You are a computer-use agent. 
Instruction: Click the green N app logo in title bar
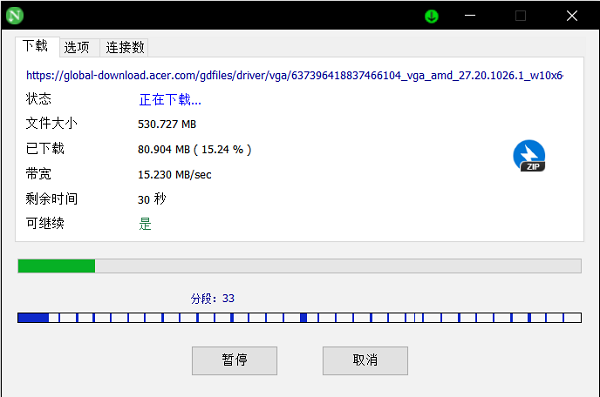tap(15, 16)
